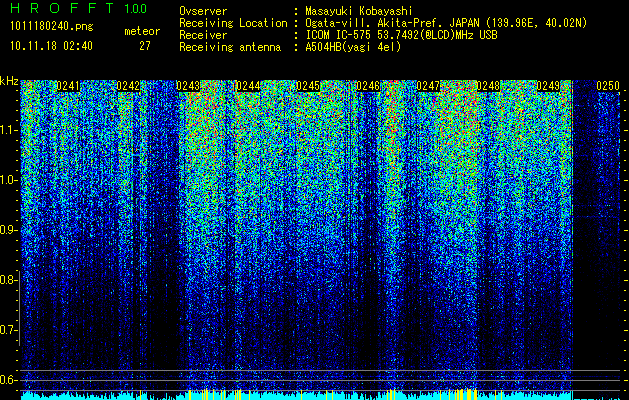Click the 0245 time marker
629x400 pixels.
(308, 86)
